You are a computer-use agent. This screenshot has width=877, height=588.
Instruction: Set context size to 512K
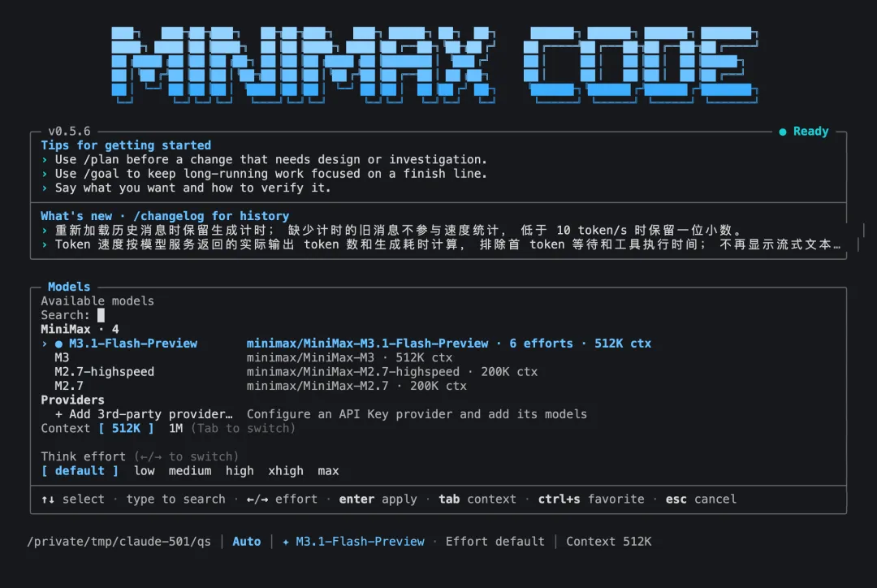pos(126,429)
